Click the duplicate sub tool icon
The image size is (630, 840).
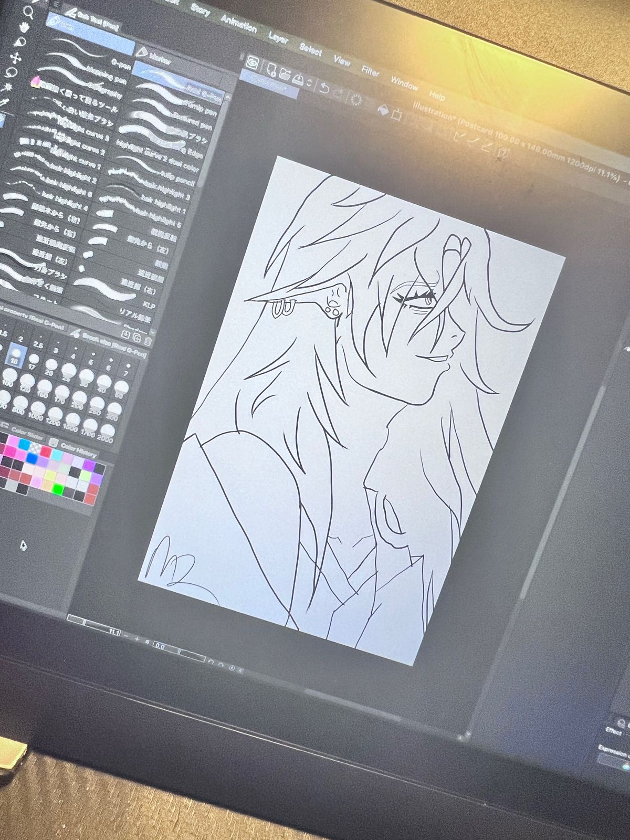pyautogui.click(x=137, y=338)
